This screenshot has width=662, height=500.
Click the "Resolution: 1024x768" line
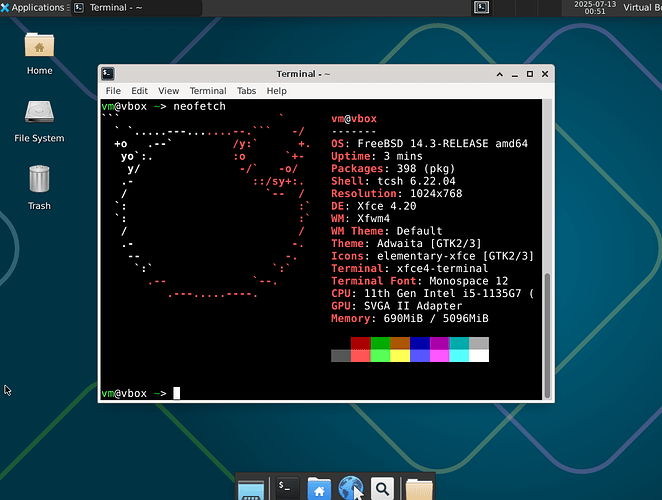[396, 193]
